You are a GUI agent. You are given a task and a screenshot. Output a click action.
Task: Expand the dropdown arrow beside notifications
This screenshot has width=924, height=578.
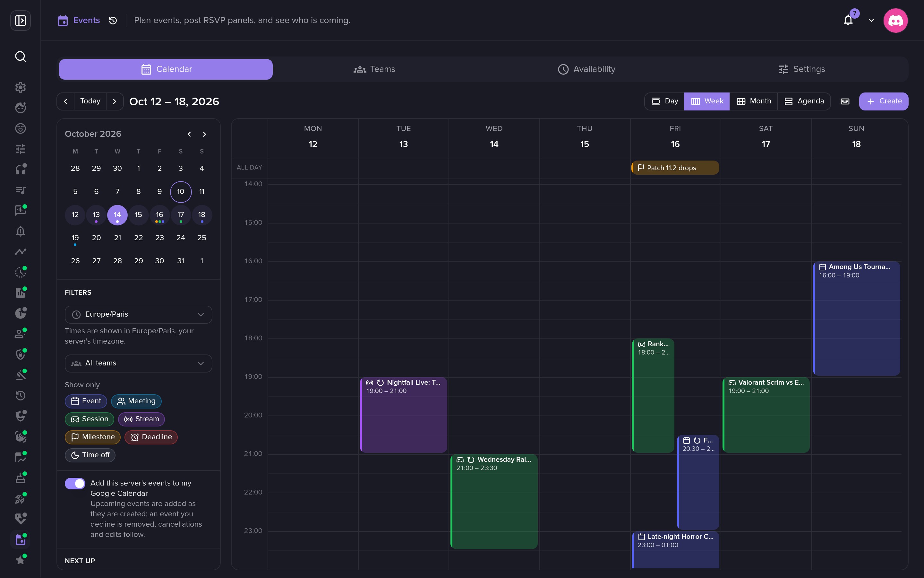pyautogui.click(x=871, y=20)
